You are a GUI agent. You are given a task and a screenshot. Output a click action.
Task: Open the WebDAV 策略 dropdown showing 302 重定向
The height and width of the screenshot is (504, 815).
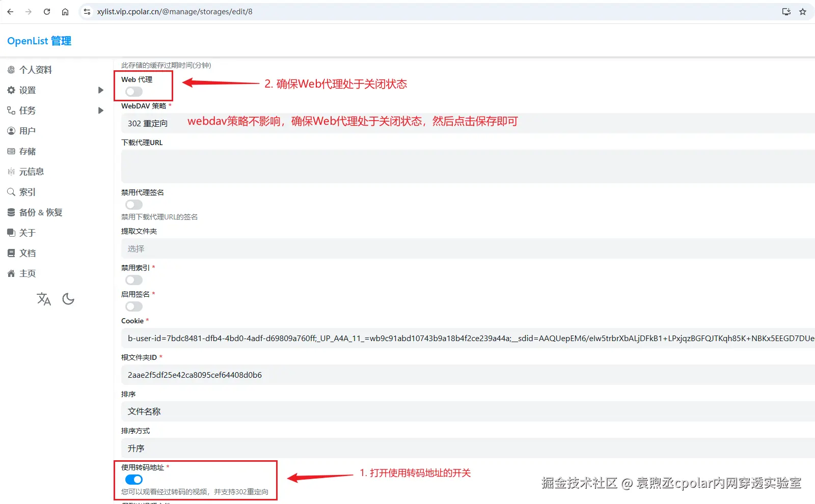coord(468,123)
